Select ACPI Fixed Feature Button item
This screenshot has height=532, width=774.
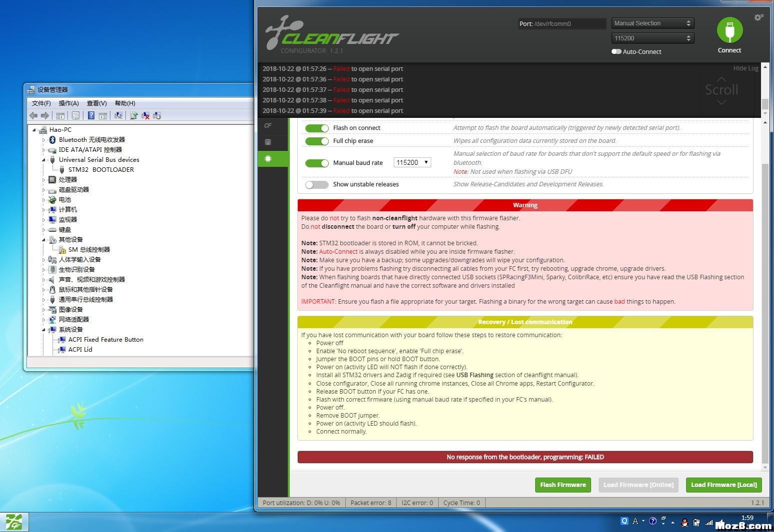tap(106, 339)
